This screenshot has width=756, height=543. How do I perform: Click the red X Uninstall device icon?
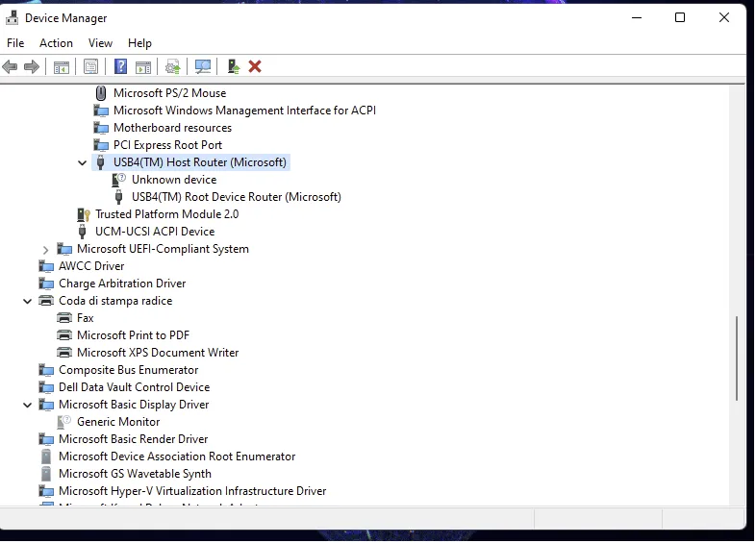click(x=255, y=66)
